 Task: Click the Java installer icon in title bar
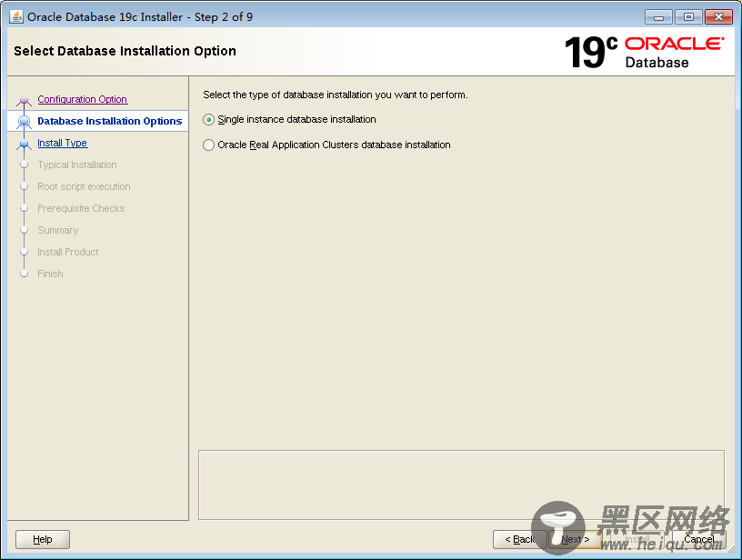pyautogui.click(x=16, y=16)
